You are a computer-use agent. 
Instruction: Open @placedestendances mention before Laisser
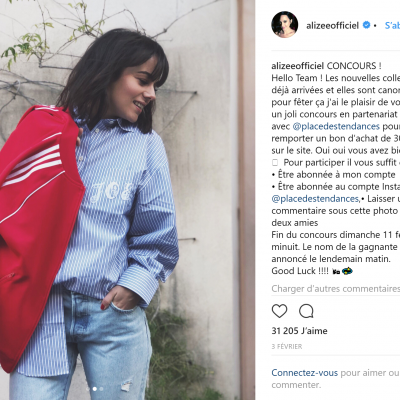click(315, 199)
